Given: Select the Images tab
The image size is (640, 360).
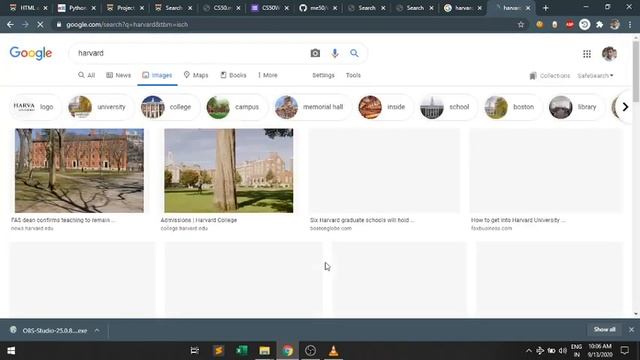Looking at the screenshot, I should coord(157,75).
